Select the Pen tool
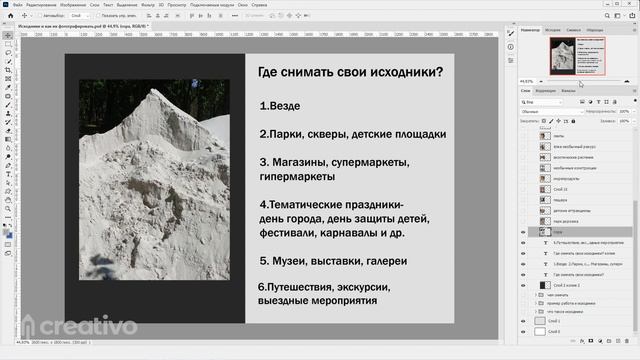The height and width of the screenshot is (360, 640). pyautogui.click(x=8, y=166)
